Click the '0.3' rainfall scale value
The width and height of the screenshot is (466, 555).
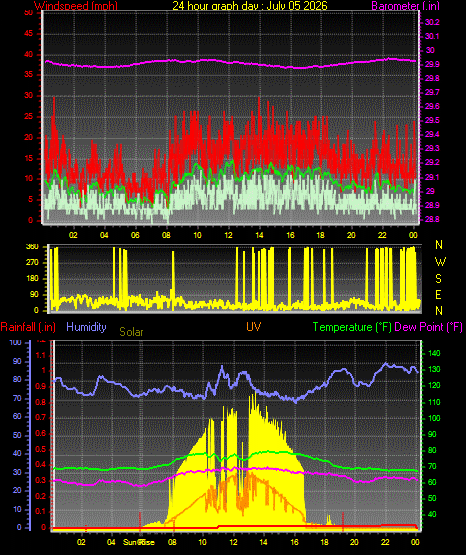41,480
